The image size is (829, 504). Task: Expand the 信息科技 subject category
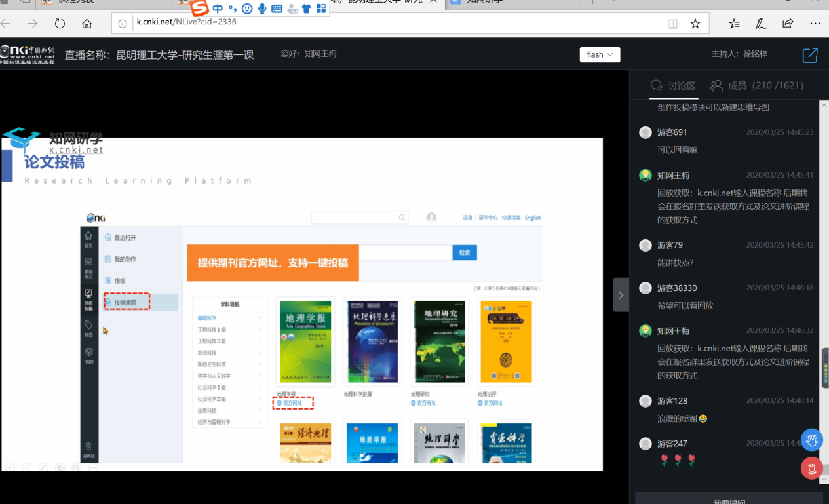(229, 410)
